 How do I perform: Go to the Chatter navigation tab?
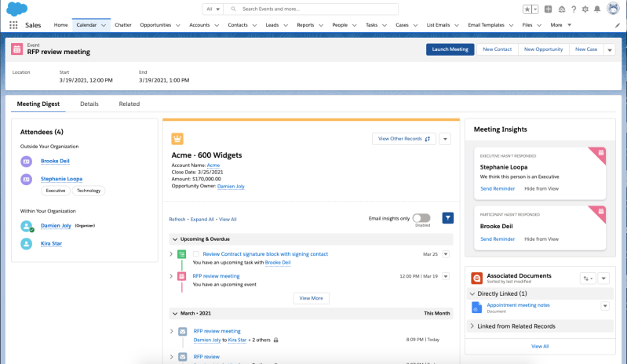point(123,25)
